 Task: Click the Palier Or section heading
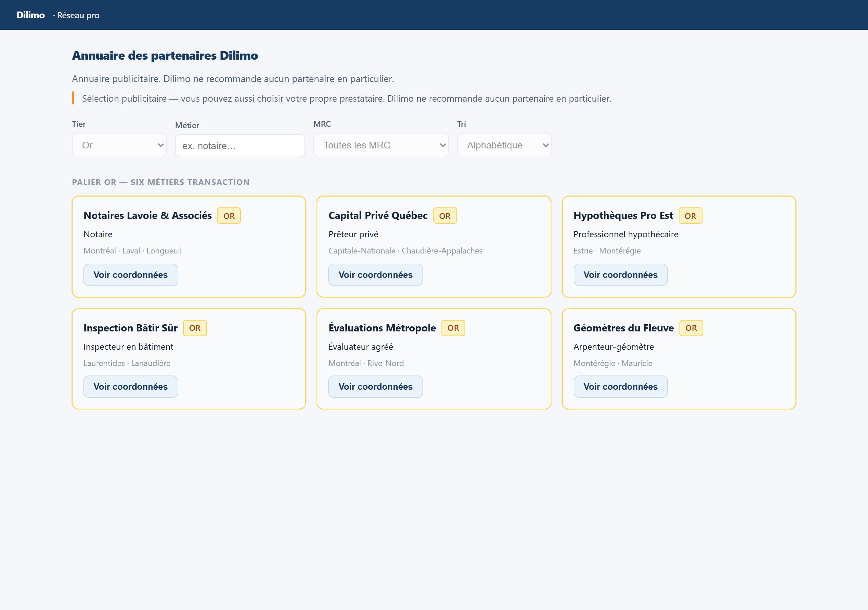pos(161,182)
